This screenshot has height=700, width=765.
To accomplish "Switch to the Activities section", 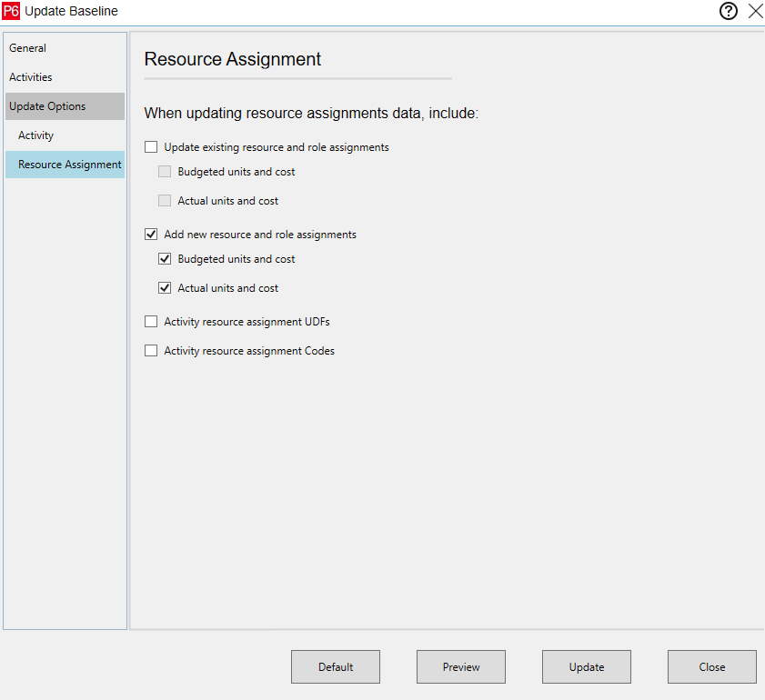I will (x=31, y=77).
